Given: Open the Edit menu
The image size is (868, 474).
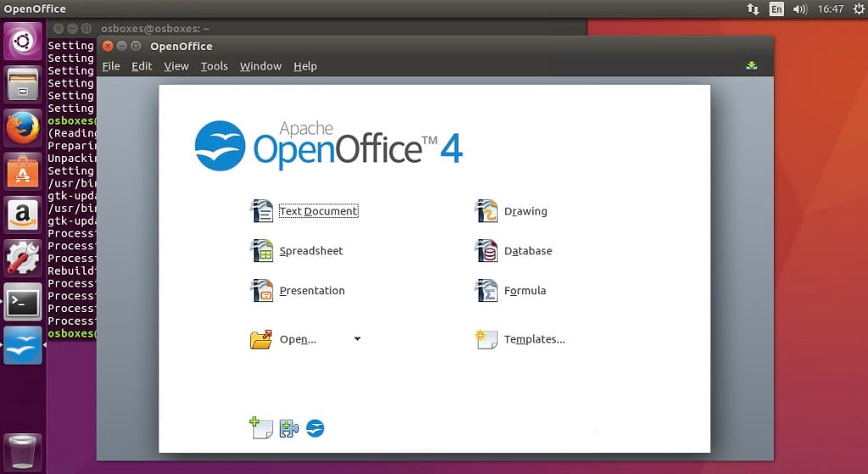Looking at the screenshot, I should [142, 66].
